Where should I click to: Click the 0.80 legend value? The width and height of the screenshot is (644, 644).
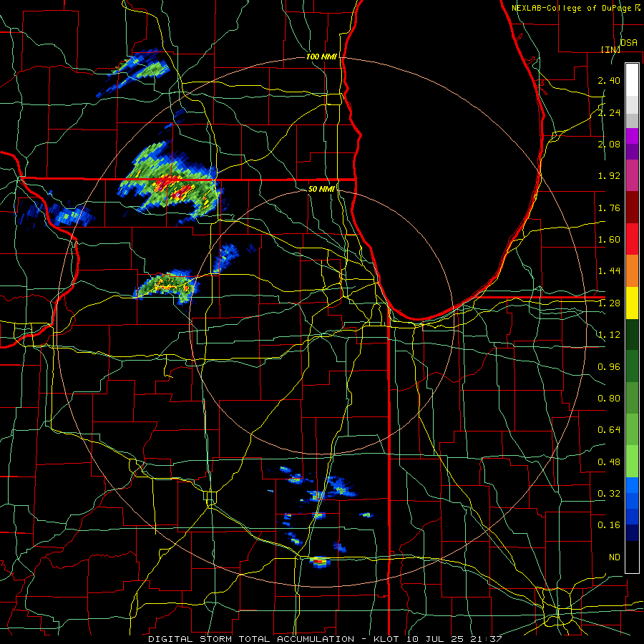pos(609,399)
